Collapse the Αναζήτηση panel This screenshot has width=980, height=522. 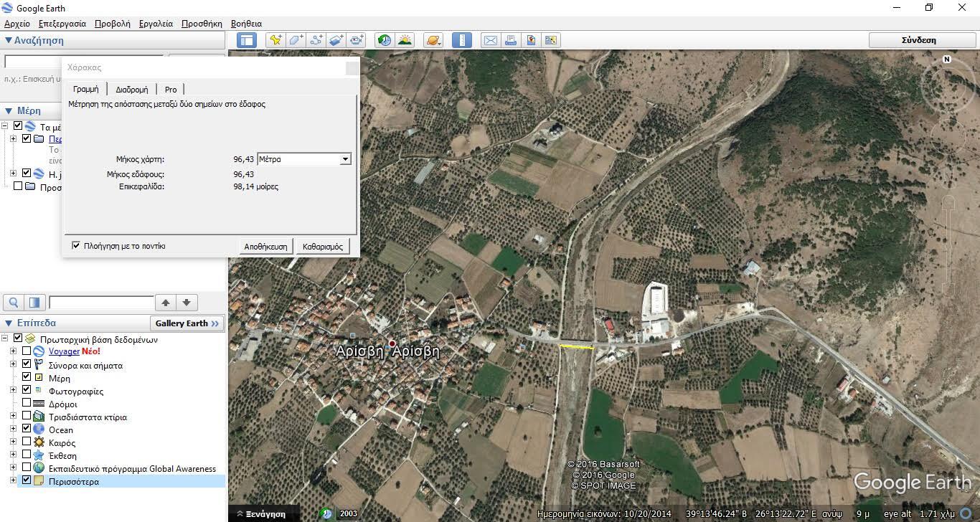click(8, 41)
